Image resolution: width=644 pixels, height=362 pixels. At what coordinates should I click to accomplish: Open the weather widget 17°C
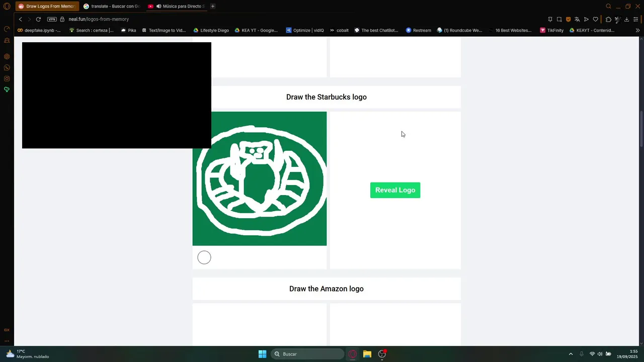click(x=28, y=354)
